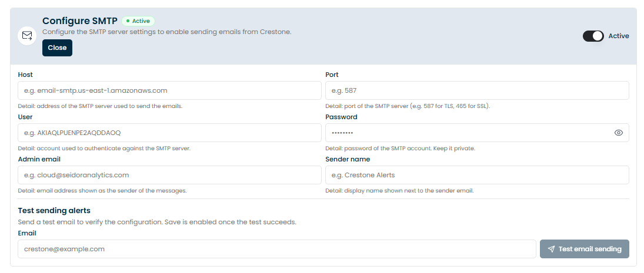Click the Sender name detail text
This screenshot has height=273, width=644.
[x=399, y=191]
